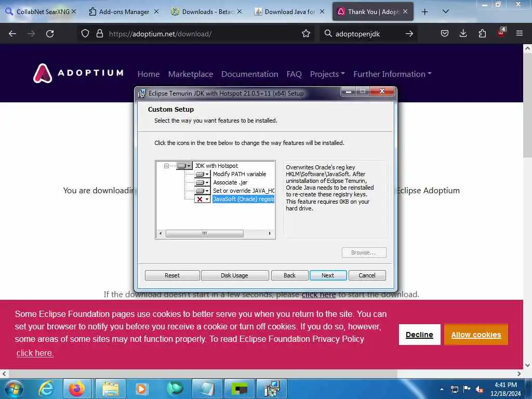The image size is (532, 399).
Task: Open JDK with Hotspot feature dropdown
Action: click(184, 166)
